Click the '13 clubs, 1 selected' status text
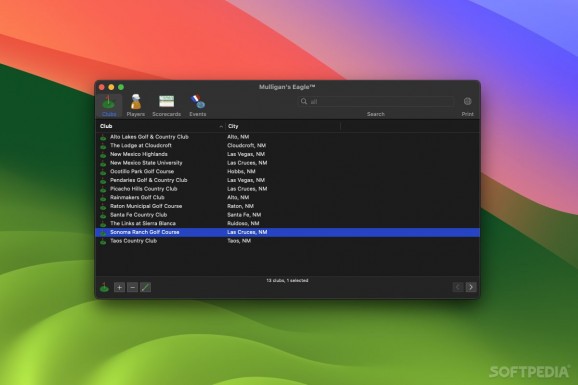This screenshot has height=385, width=578. [287, 281]
